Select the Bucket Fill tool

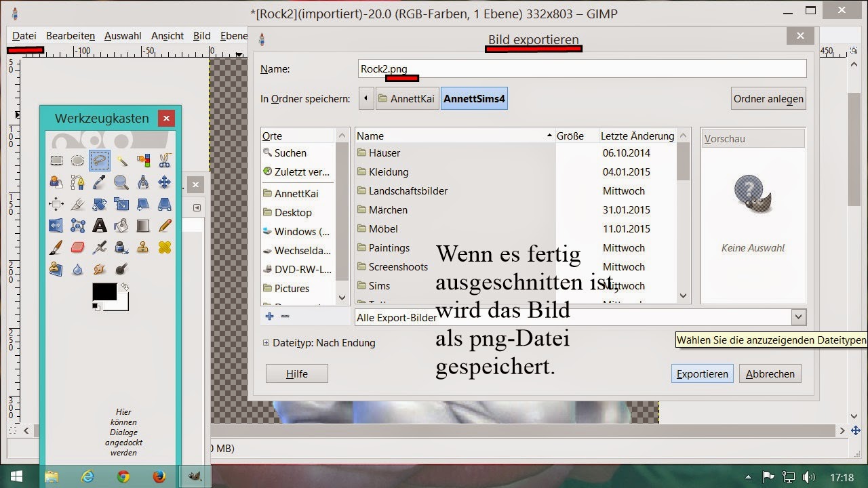(x=121, y=226)
